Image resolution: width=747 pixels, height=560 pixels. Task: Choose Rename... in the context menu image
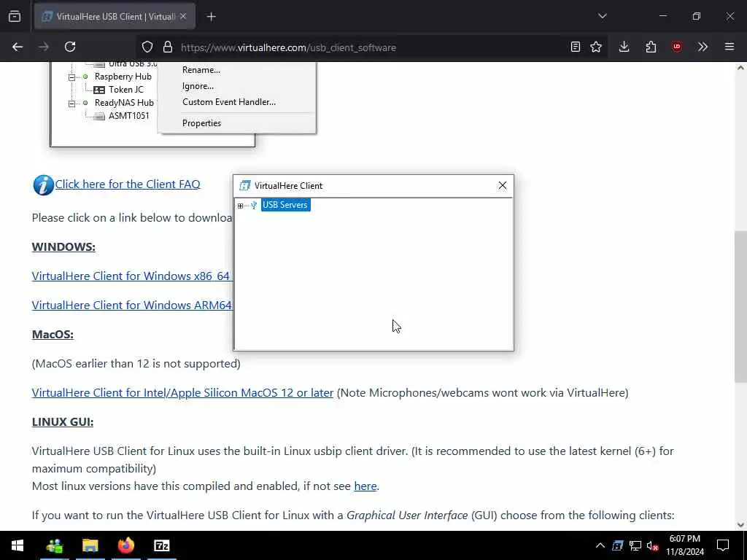201,70
